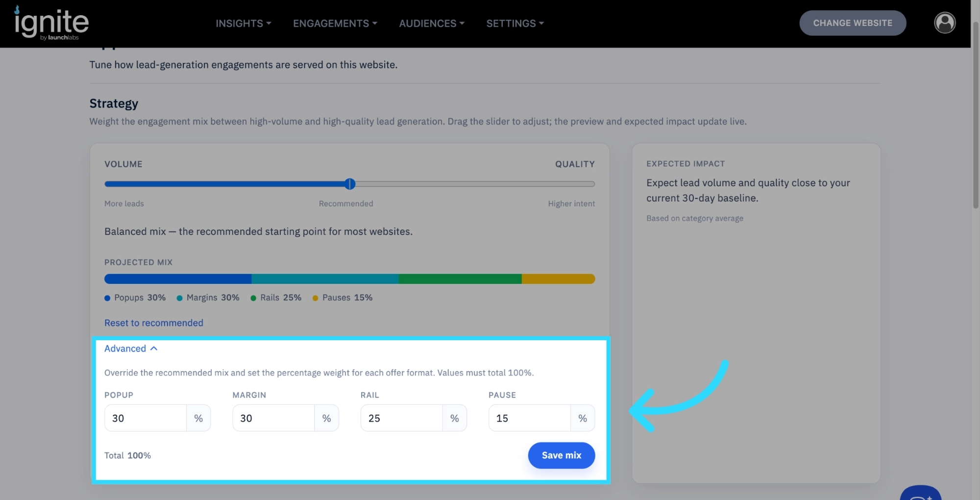The image size is (980, 500).
Task: Click the Margin percentage input field
Action: pos(273,418)
